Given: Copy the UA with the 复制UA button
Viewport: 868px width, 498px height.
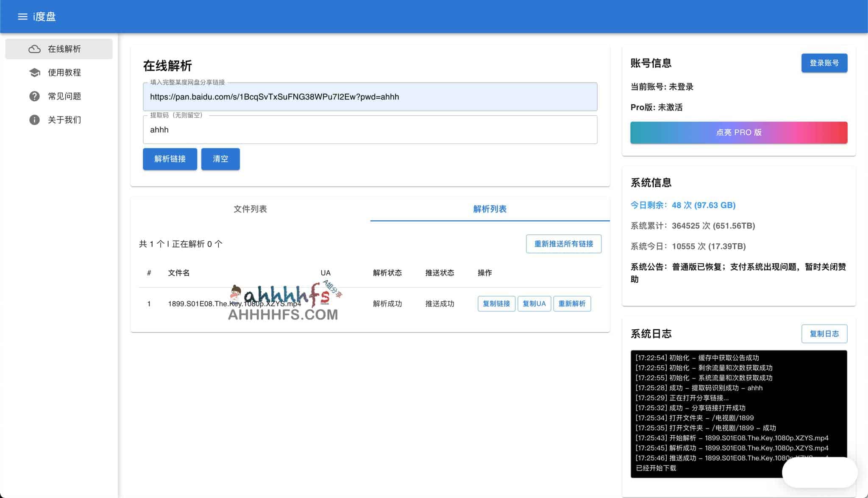Looking at the screenshot, I should pyautogui.click(x=534, y=303).
